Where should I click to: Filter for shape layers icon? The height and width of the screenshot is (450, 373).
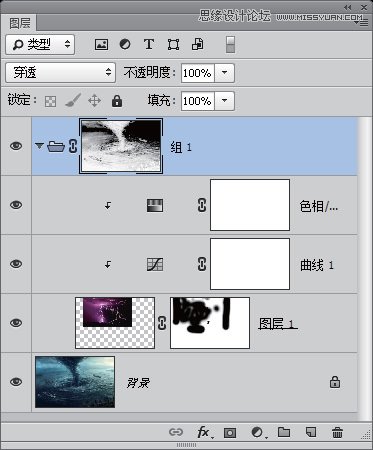(173, 44)
